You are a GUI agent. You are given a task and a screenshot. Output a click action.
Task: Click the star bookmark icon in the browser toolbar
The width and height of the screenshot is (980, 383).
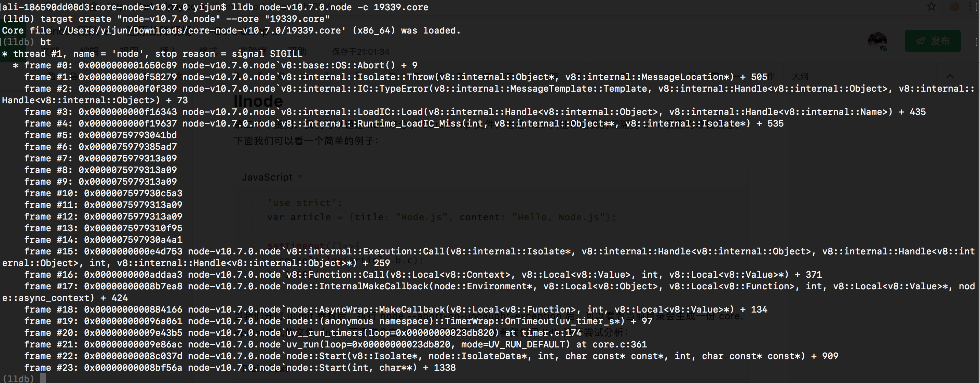[x=931, y=6]
